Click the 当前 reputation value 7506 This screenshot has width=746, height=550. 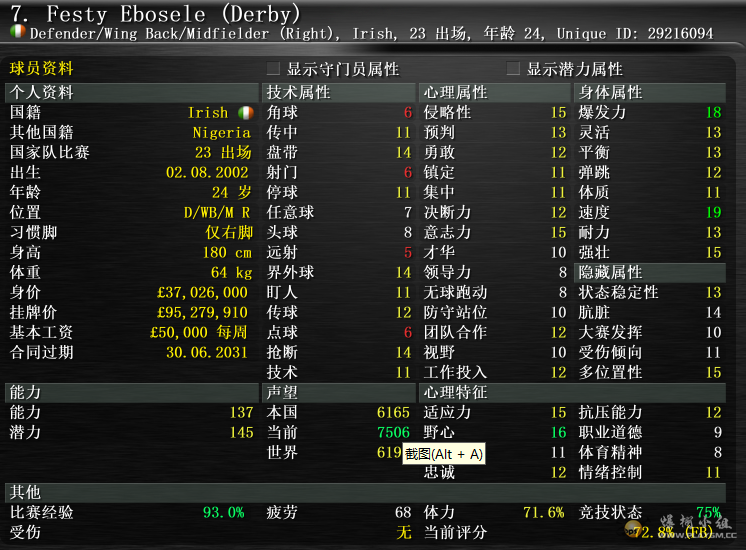393,433
